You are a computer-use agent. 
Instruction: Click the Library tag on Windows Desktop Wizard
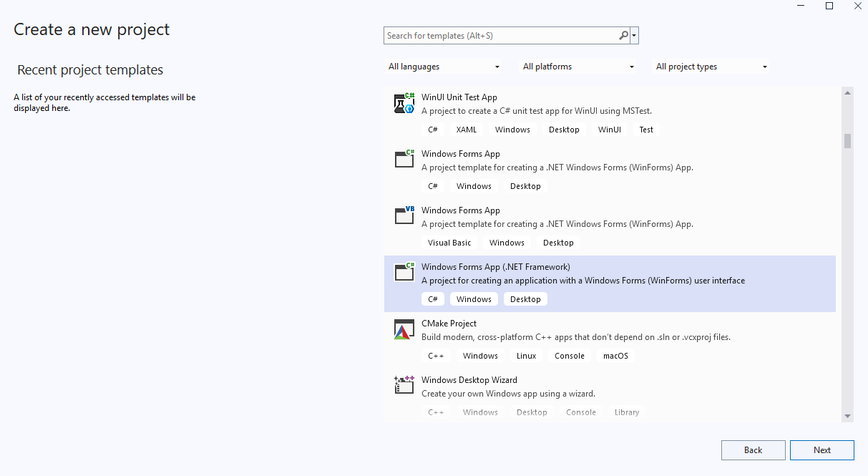627,412
